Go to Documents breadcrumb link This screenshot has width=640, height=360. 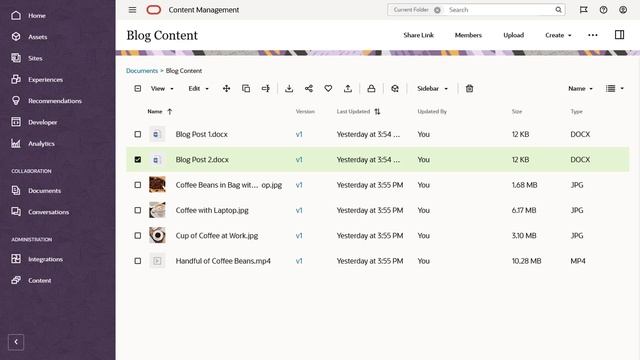[142, 71]
